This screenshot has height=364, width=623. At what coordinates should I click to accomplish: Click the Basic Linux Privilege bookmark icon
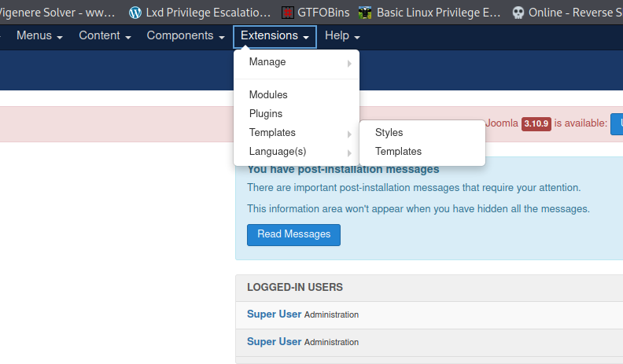(365, 13)
